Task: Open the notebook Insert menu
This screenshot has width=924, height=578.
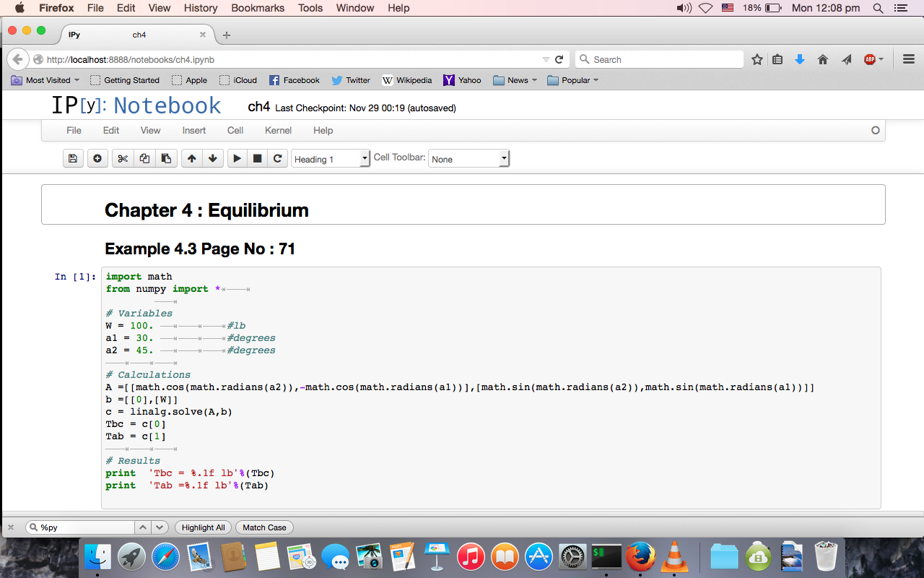Action: coord(193,130)
